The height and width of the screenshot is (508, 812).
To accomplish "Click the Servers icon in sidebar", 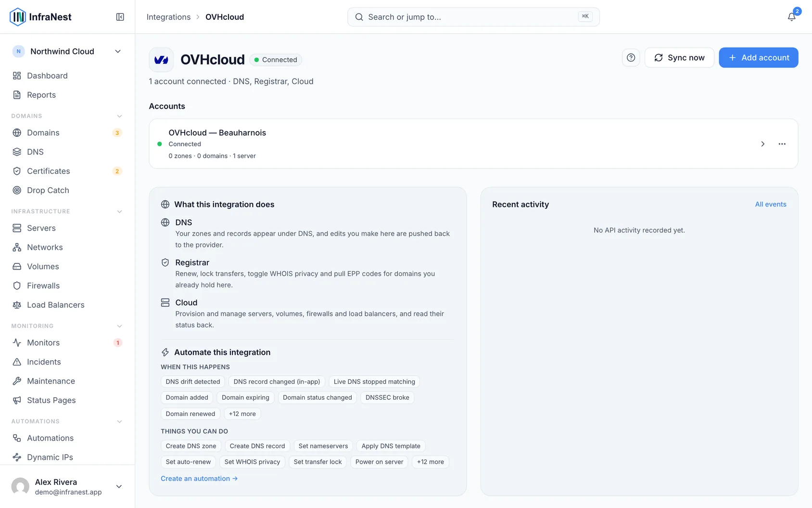I will pos(17,228).
